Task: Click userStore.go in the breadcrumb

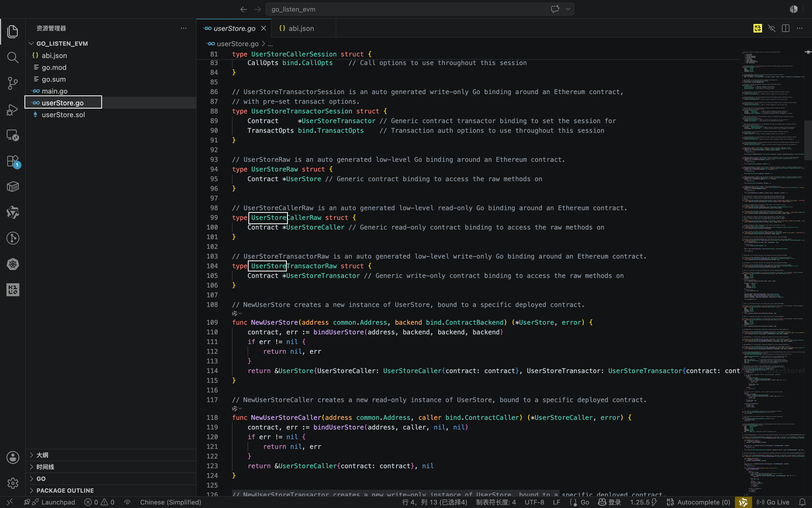Action: point(238,44)
